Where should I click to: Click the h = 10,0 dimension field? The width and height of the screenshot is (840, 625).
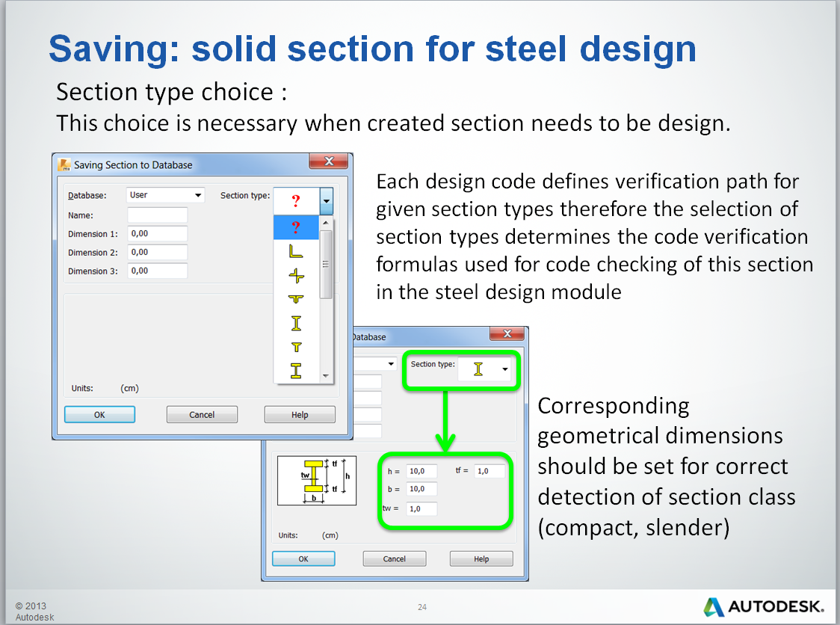[420, 470]
